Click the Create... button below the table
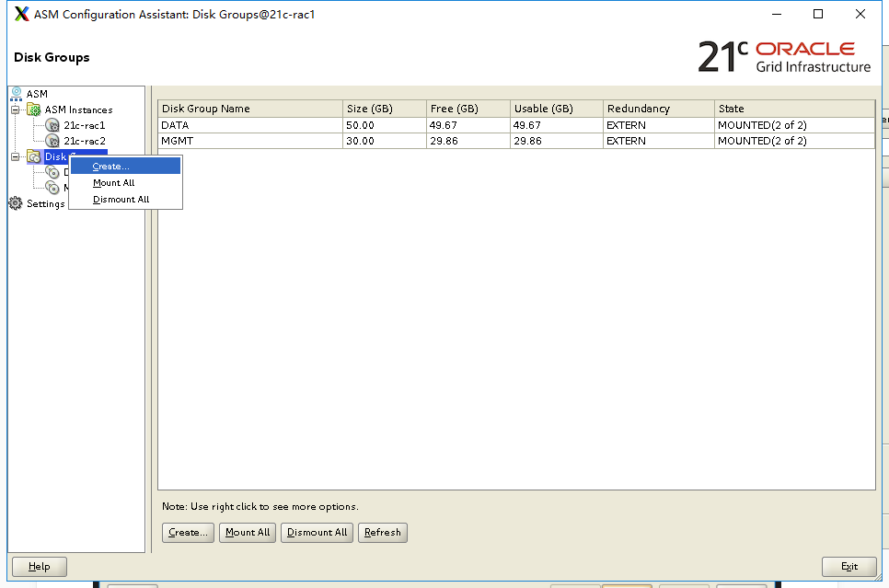This screenshot has width=889, height=588. pyautogui.click(x=189, y=533)
